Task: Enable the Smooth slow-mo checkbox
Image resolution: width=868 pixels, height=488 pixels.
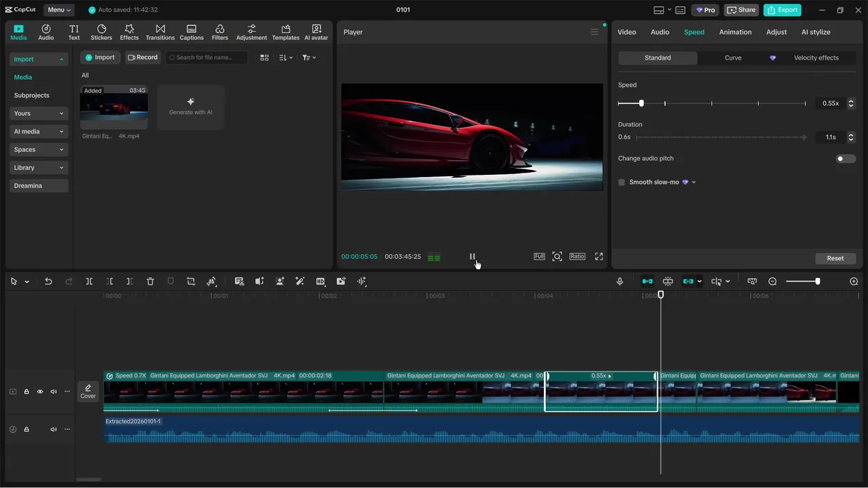Action: click(x=622, y=182)
